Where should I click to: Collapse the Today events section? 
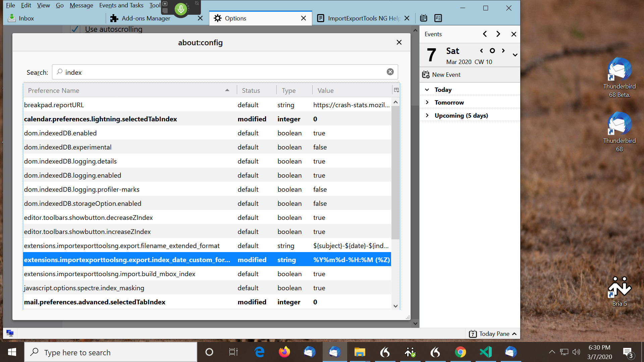tap(427, 89)
